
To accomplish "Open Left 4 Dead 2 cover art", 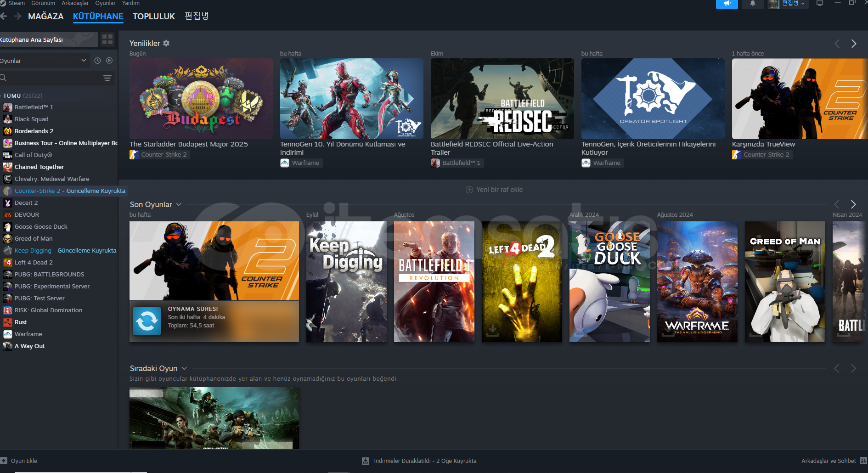I will tap(522, 282).
